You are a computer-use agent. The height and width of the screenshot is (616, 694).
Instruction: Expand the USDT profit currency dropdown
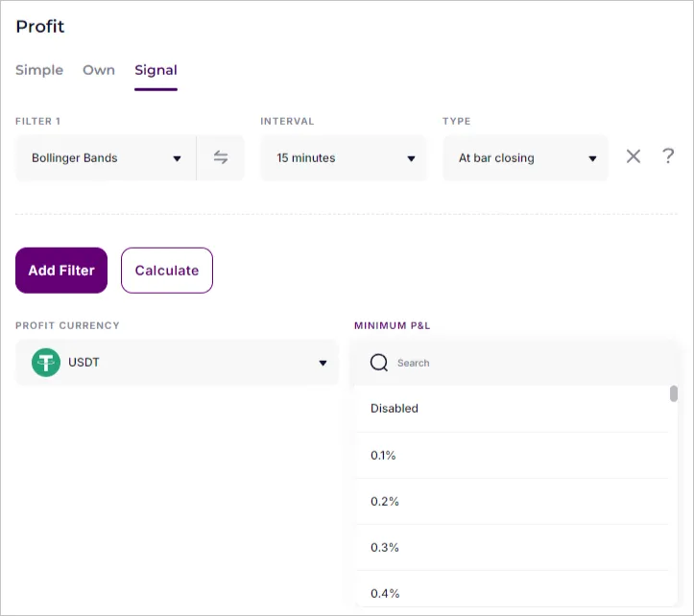coord(178,363)
